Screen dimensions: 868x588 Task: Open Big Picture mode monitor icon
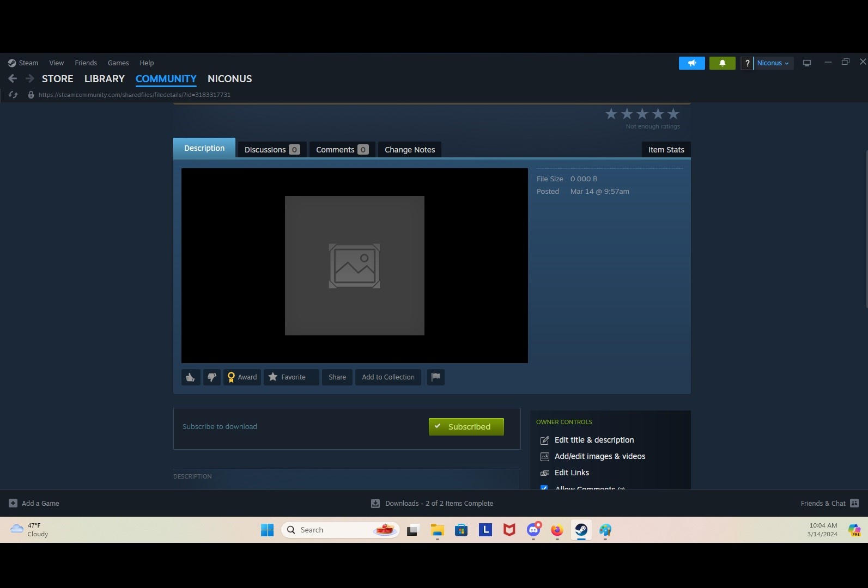[807, 63]
